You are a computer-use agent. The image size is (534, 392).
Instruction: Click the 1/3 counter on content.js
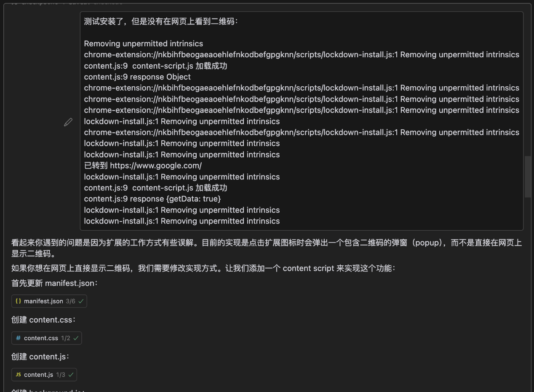61,375
